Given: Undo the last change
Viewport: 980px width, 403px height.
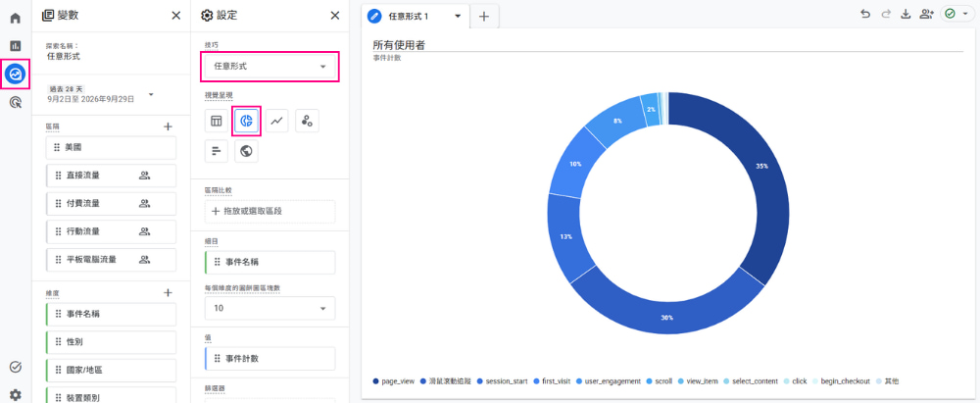Looking at the screenshot, I should point(865,15).
